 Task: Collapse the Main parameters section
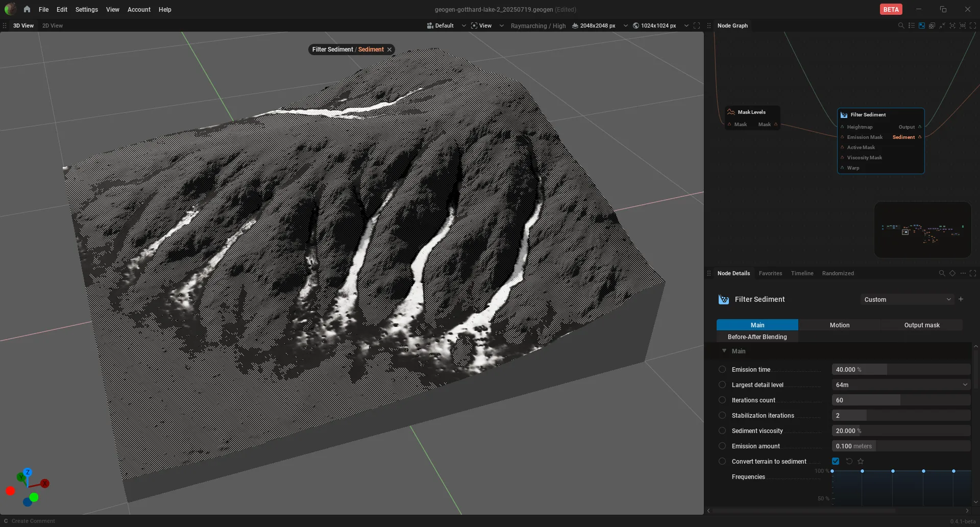pyautogui.click(x=724, y=351)
